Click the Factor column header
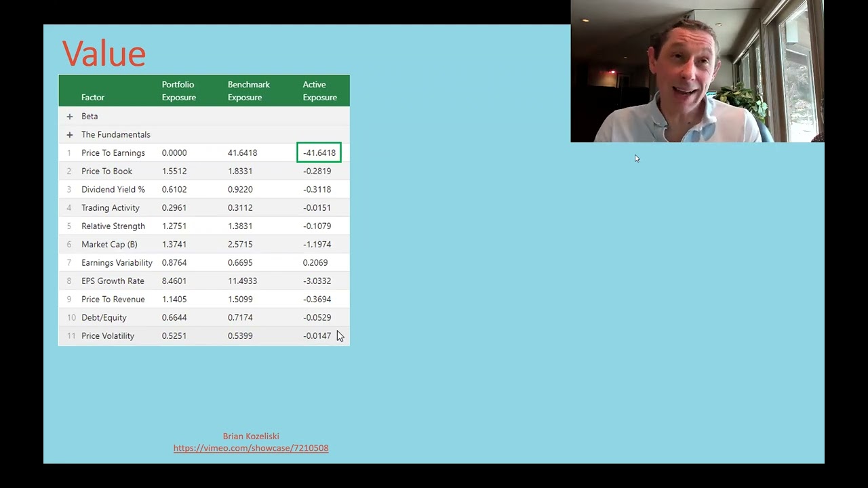868x488 pixels. click(x=93, y=98)
